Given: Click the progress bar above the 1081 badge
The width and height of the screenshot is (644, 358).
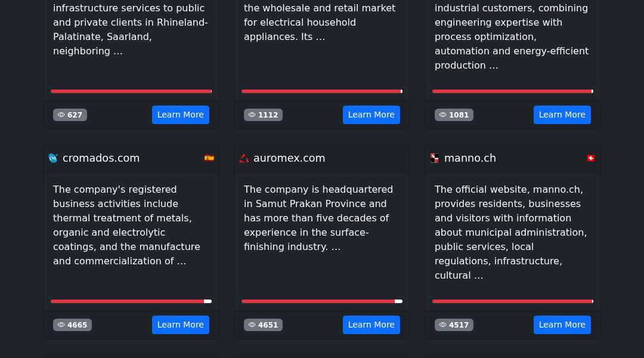Looking at the screenshot, I should [x=513, y=91].
